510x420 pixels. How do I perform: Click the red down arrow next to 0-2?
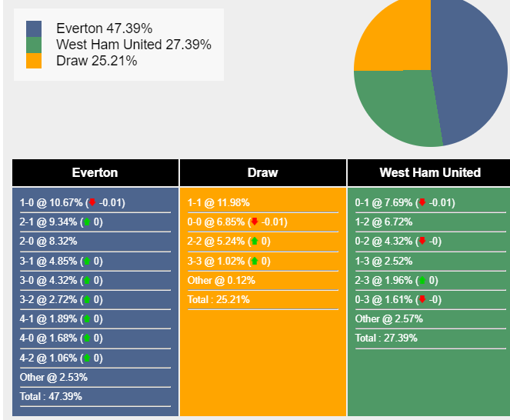click(x=422, y=242)
